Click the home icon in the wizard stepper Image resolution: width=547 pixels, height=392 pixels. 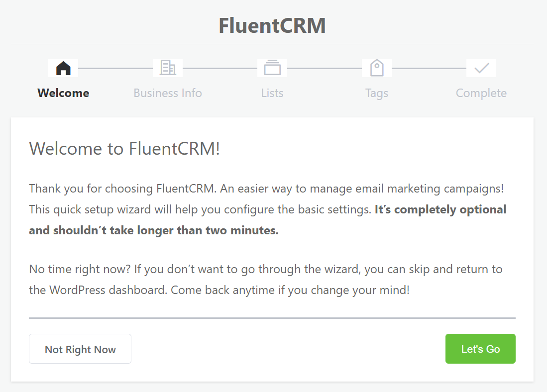click(63, 68)
